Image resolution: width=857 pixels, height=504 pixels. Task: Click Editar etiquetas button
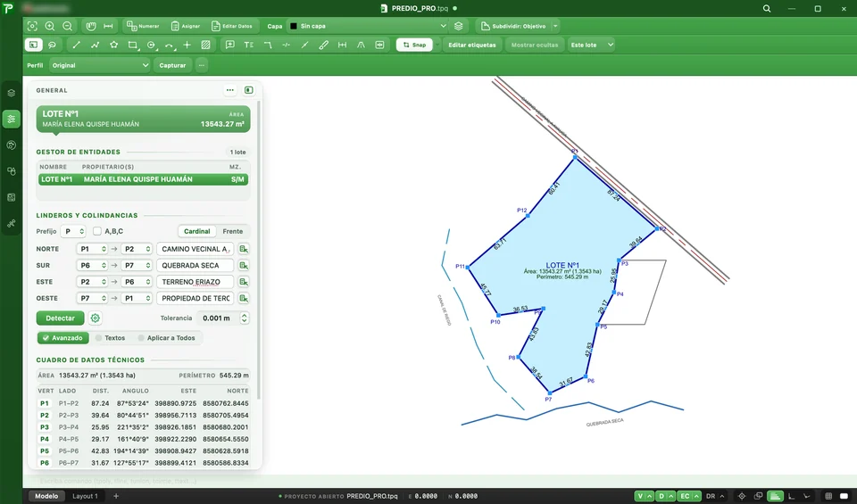(x=472, y=45)
